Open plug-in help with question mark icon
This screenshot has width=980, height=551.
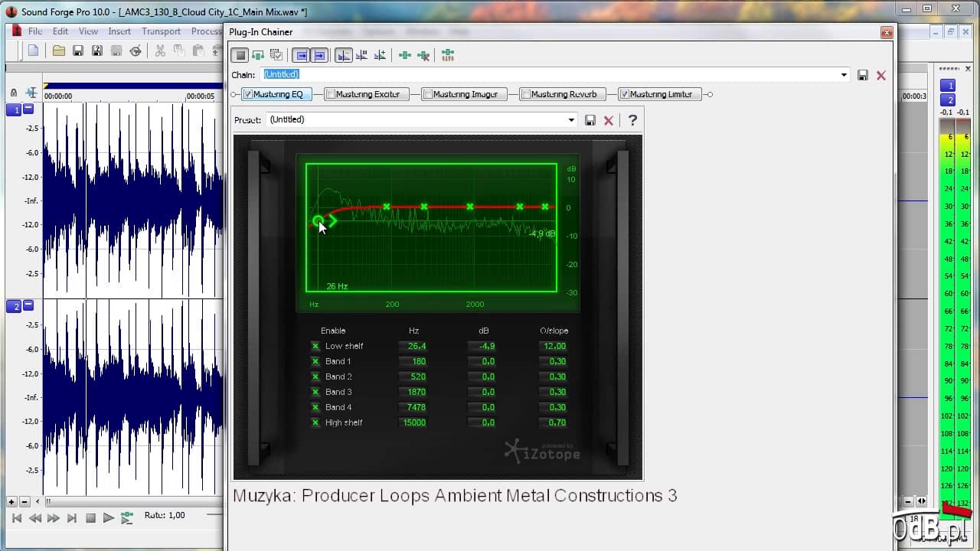point(632,120)
